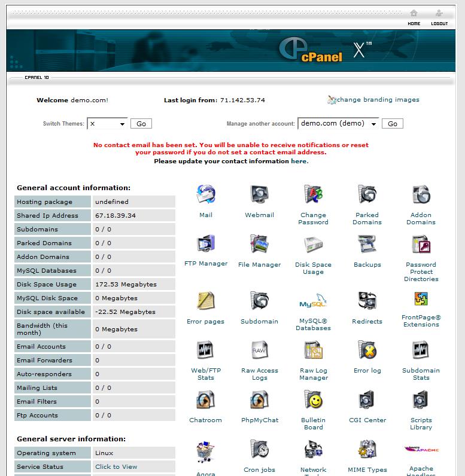This screenshot has height=476, width=465.
Task: Click the Change Password icon
Action: [313, 194]
